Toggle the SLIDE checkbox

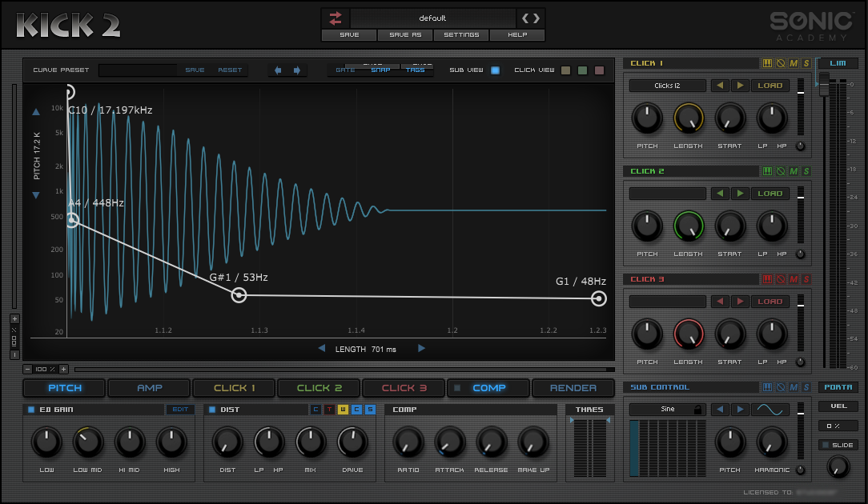coord(826,445)
